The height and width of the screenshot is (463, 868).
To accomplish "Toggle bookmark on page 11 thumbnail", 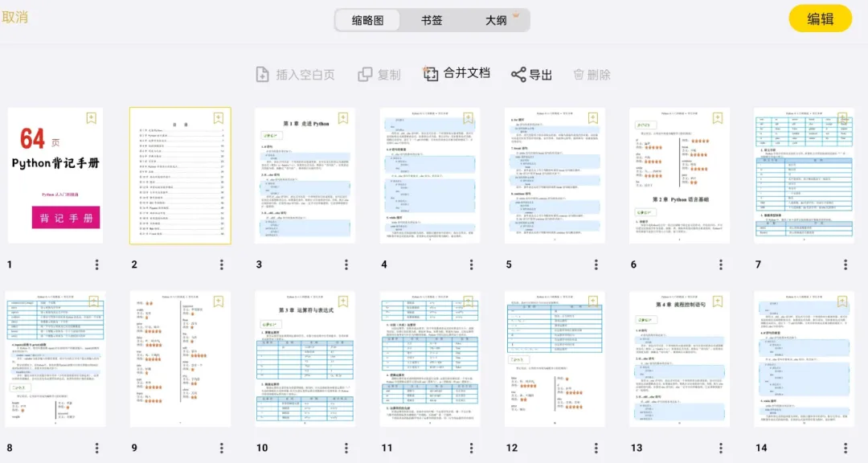I will click(469, 301).
